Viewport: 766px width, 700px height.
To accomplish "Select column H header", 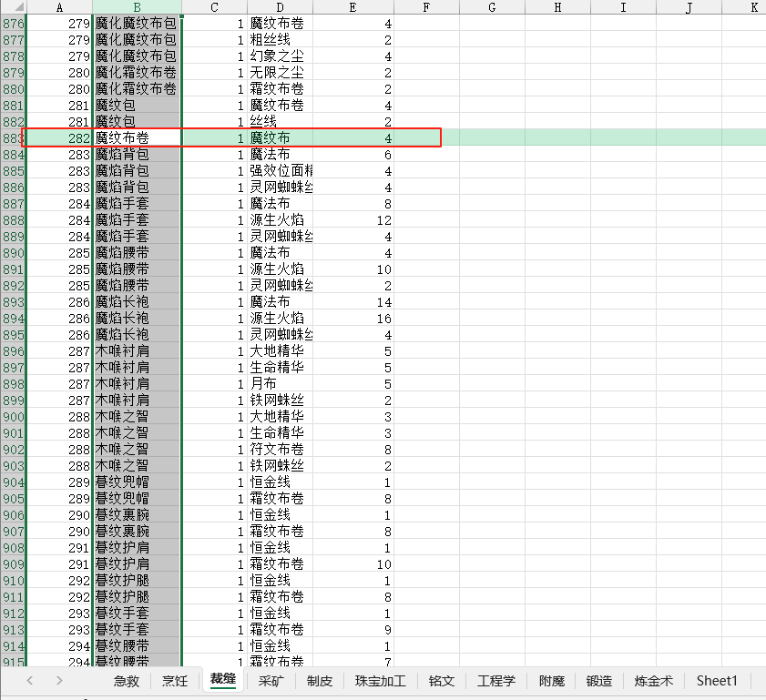I will click(557, 7).
